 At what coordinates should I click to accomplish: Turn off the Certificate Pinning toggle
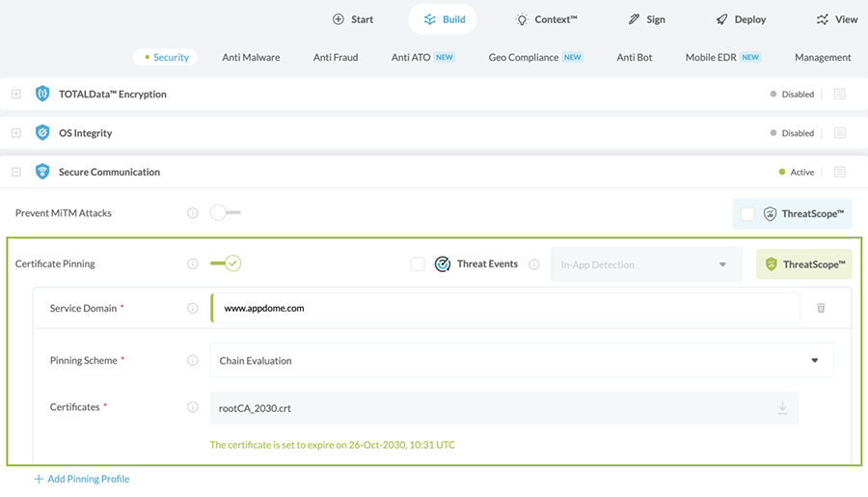(226, 263)
